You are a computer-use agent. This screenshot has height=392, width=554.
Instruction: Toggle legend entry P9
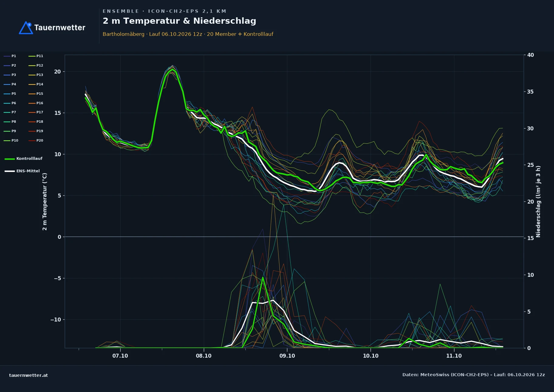(x=10, y=131)
